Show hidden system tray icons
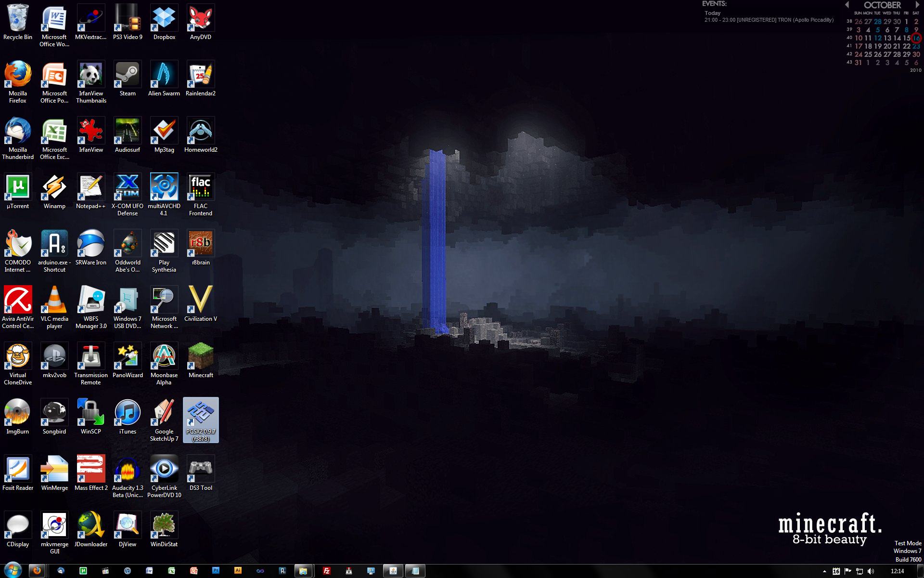The image size is (924, 578). coord(824,571)
